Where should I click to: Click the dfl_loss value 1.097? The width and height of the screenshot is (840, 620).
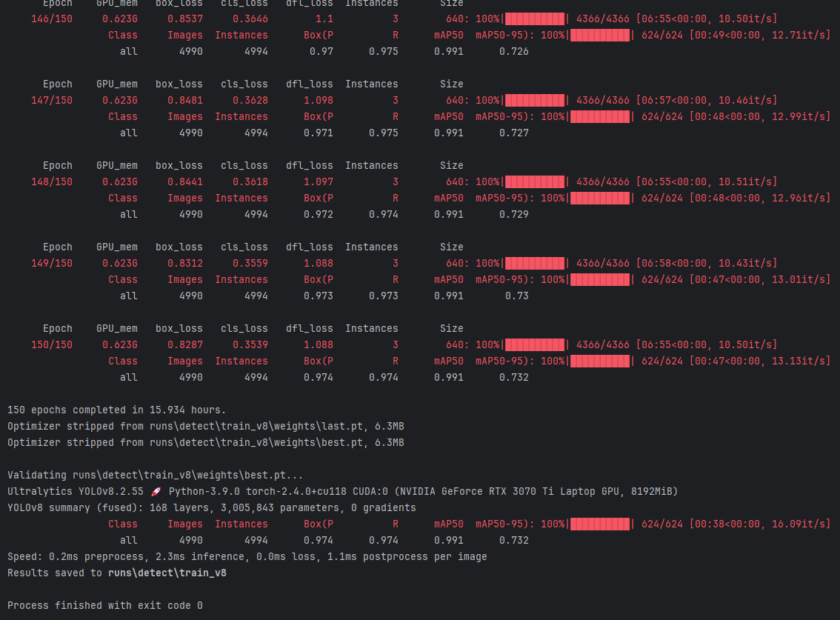click(x=319, y=181)
